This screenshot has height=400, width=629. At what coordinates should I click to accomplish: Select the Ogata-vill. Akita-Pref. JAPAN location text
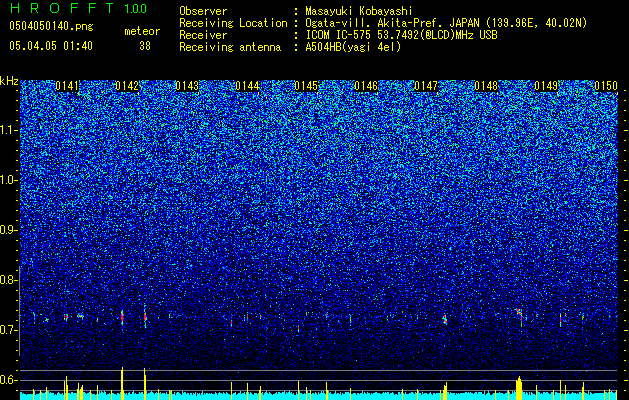[x=446, y=23]
